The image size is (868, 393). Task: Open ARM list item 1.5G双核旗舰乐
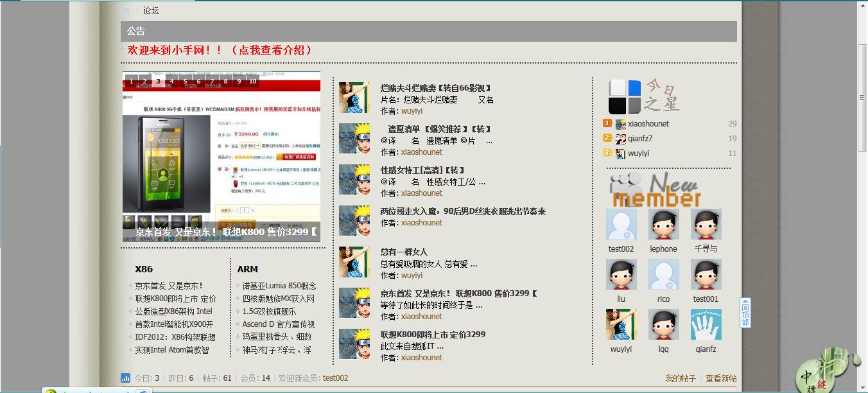click(269, 311)
